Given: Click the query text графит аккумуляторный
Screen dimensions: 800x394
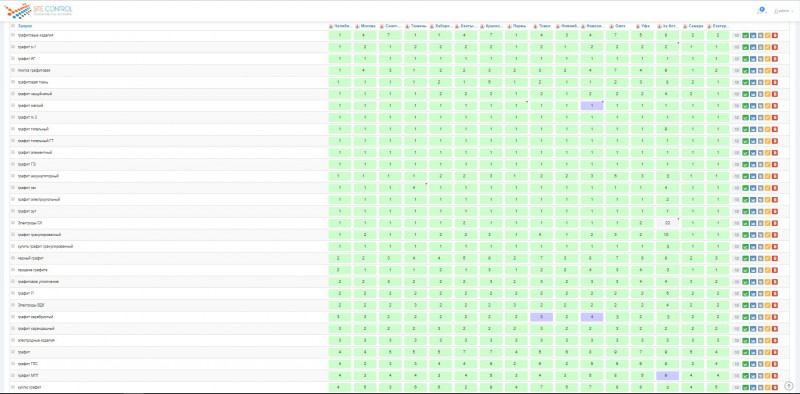Looking at the screenshot, I should (38, 176).
